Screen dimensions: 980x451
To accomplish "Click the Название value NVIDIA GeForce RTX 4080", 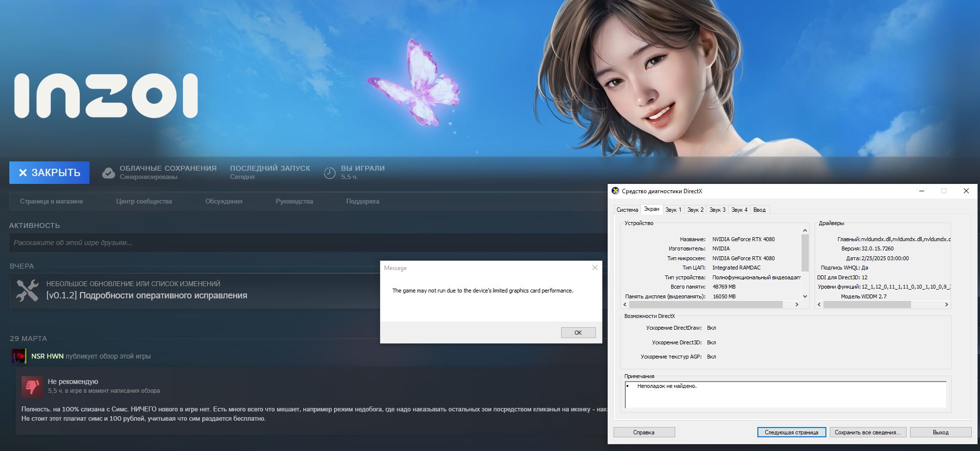I will point(744,239).
